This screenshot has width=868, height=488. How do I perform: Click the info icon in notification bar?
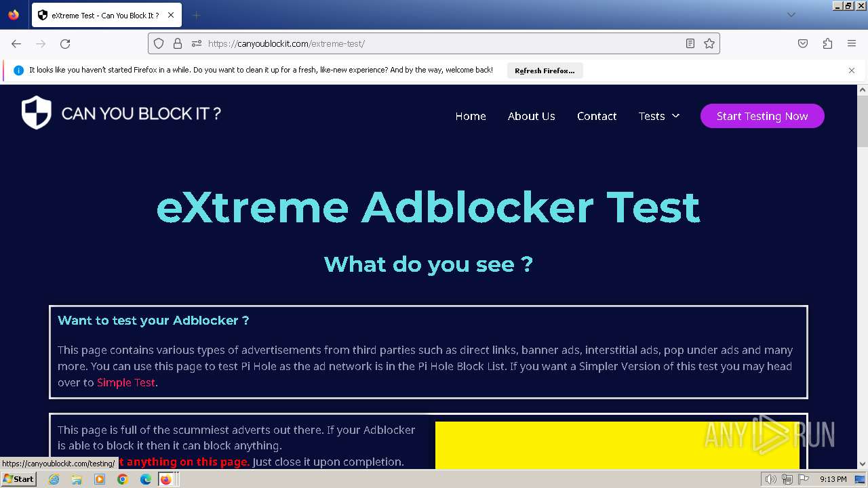tap(18, 70)
